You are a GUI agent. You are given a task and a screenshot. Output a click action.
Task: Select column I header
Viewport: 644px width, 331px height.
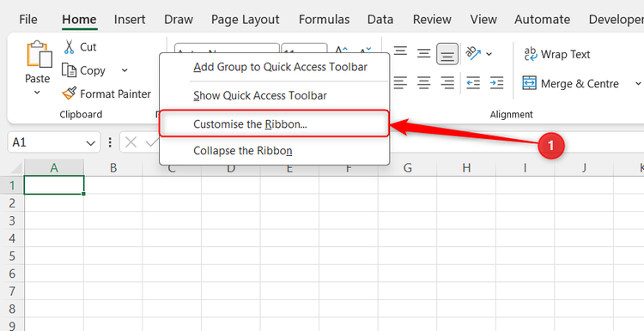[525, 168]
